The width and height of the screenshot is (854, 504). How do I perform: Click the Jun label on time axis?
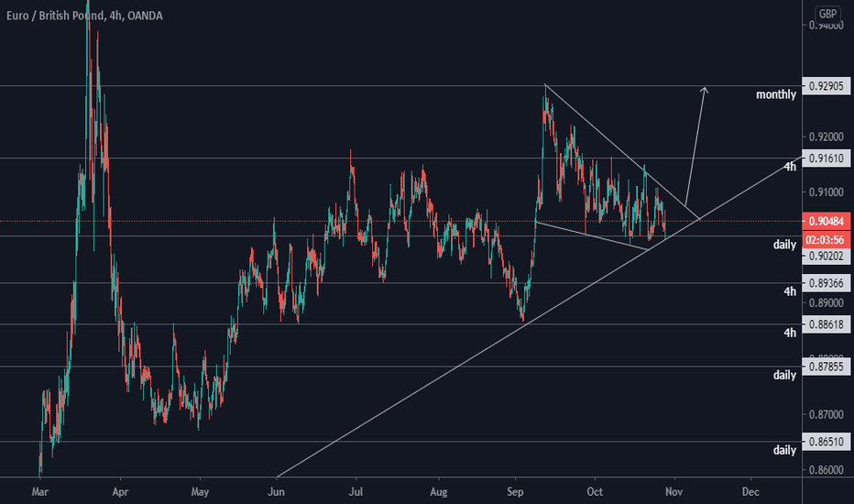tap(276, 492)
